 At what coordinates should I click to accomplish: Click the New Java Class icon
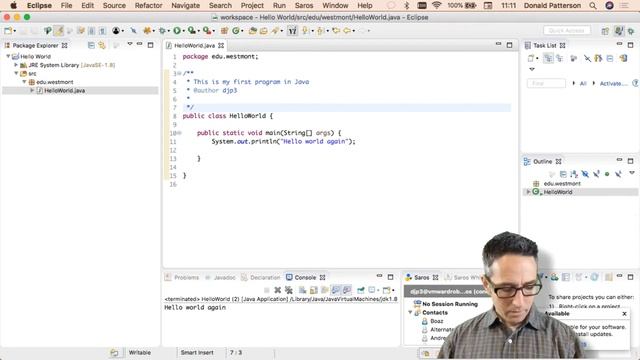236,31
